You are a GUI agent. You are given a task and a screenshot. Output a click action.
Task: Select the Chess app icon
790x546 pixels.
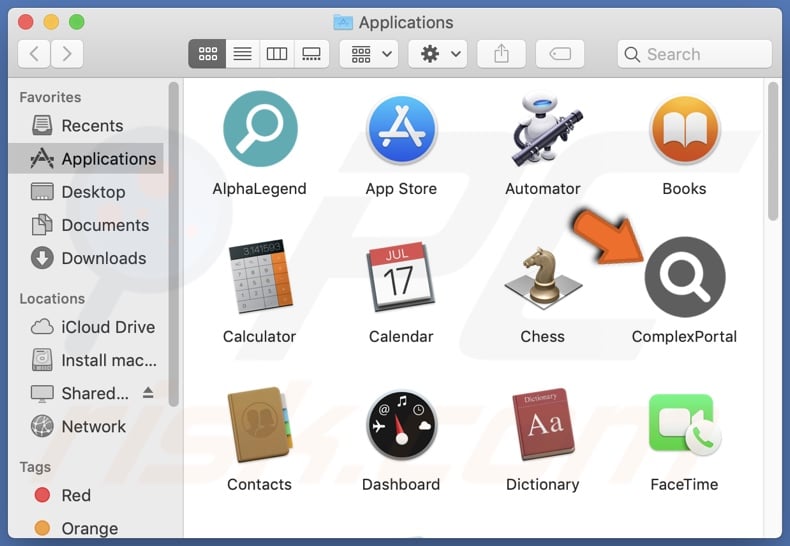tap(543, 278)
